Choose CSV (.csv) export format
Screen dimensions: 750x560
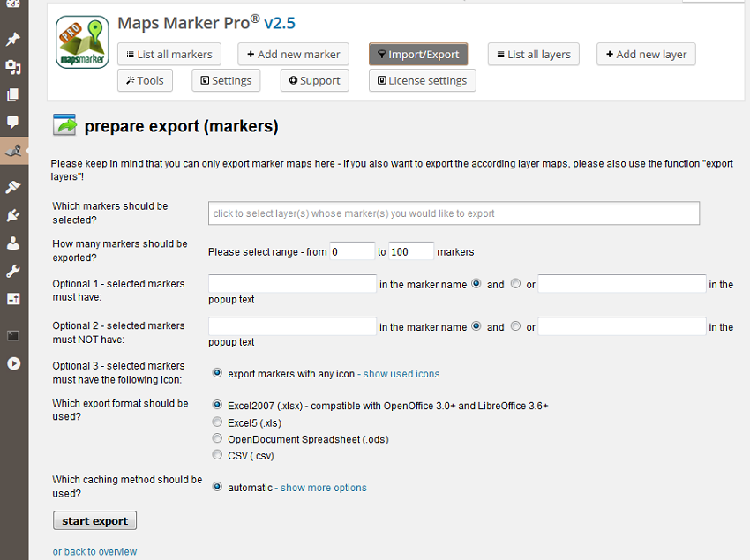(x=217, y=454)
